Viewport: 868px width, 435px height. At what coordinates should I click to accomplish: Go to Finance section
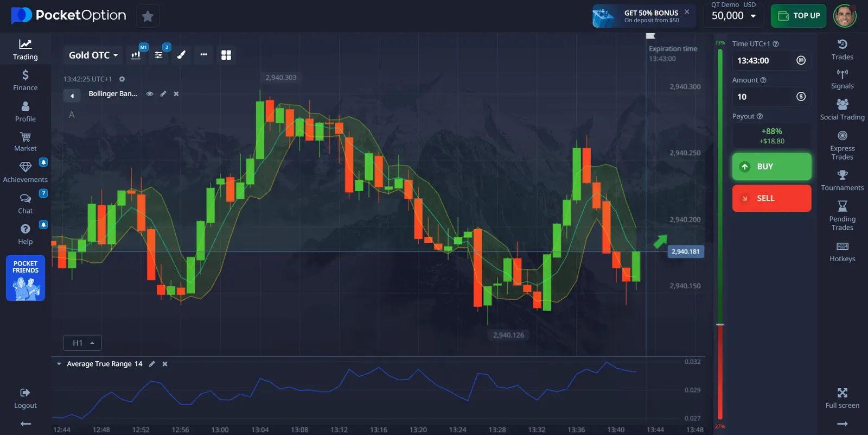pos(25,80)
